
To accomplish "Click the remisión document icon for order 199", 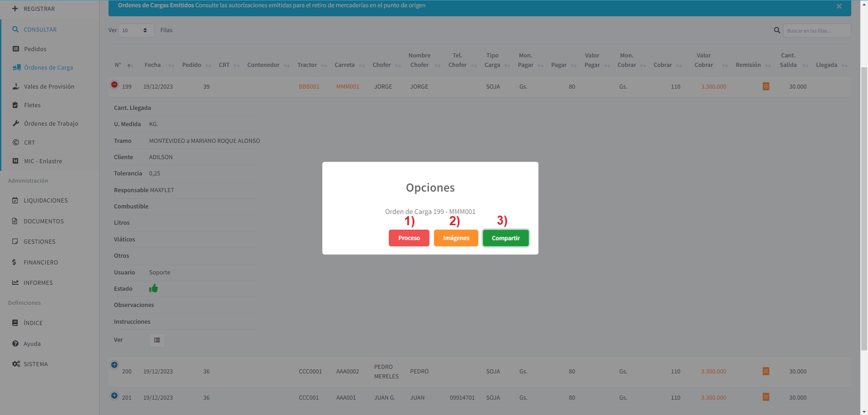I will (765, 86).
